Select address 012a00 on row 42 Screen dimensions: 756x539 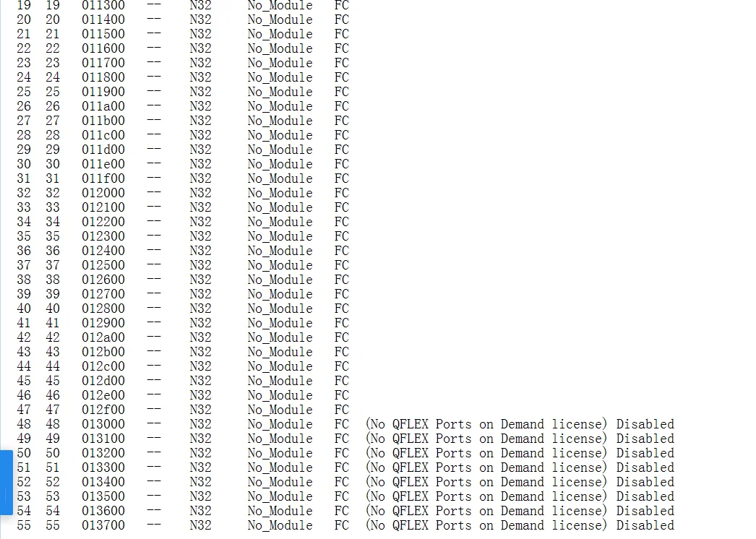pyautogui.click(x=103, y=337)
